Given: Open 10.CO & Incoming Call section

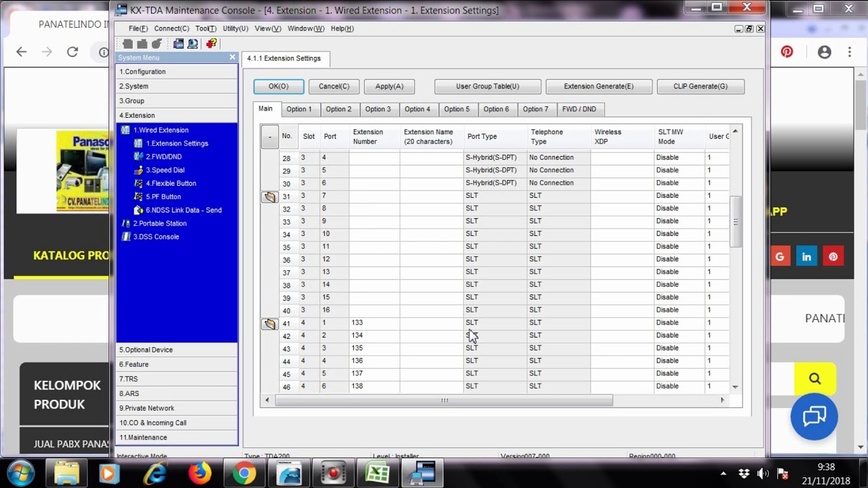Looking at the screenshot, I should pos(177,423).
